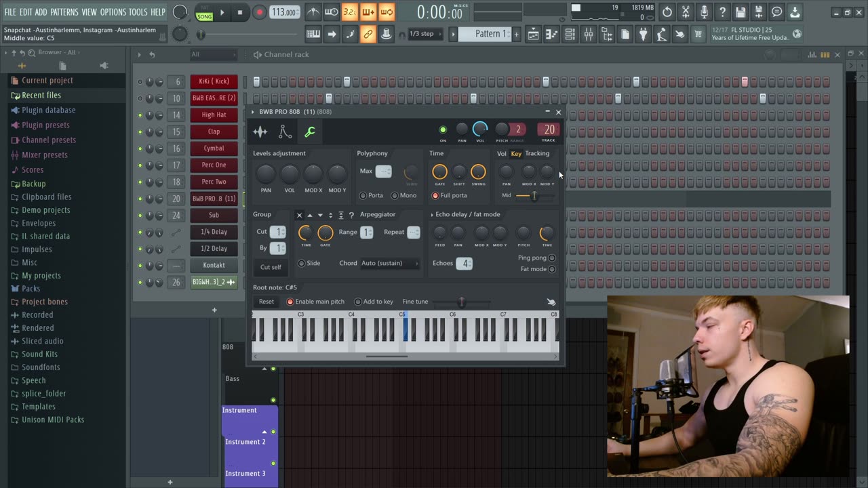Toggle typing keyboard to piano icon
868x488 pixels.
[x=313, y=34]
